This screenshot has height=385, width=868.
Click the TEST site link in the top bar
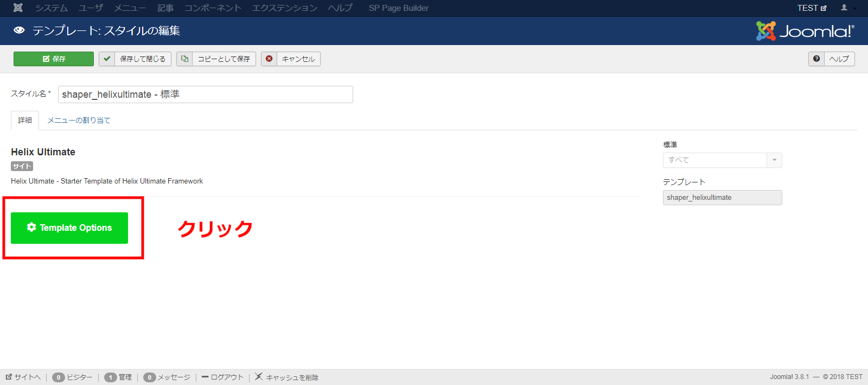812,8
